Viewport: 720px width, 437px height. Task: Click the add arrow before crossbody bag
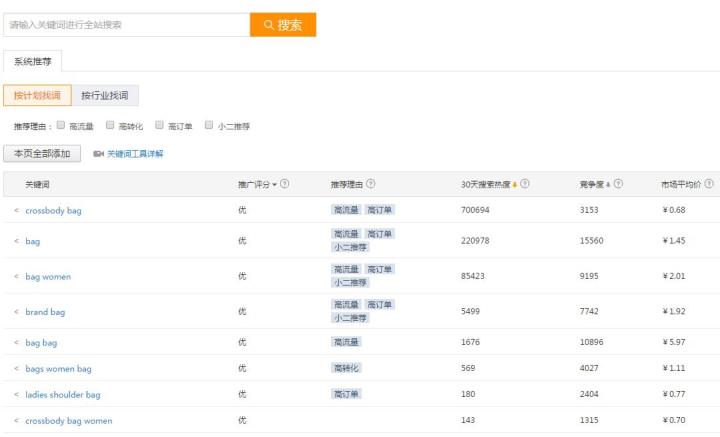pyautogui.click(x=16, y=210)
